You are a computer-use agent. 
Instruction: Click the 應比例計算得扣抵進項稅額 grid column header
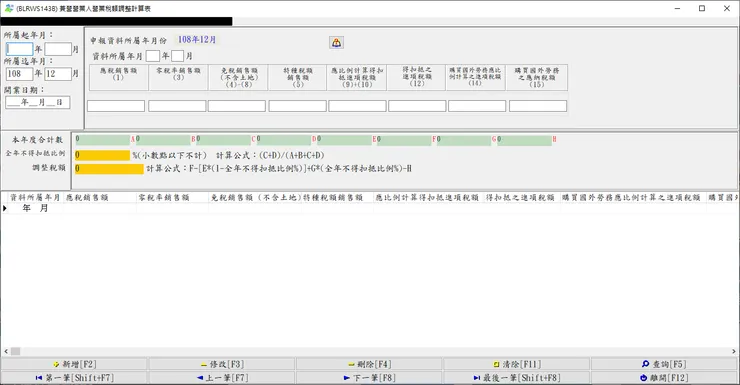[x=429, y=198]
